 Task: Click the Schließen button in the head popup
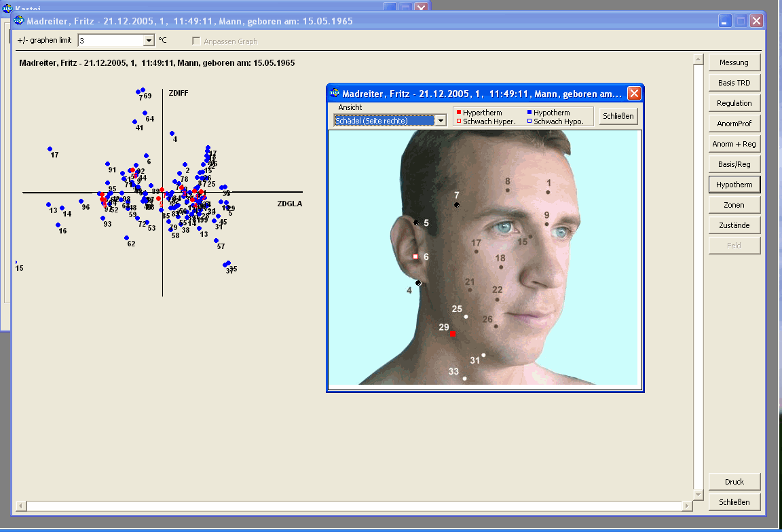pyautogui.click(x=618, y=116)
